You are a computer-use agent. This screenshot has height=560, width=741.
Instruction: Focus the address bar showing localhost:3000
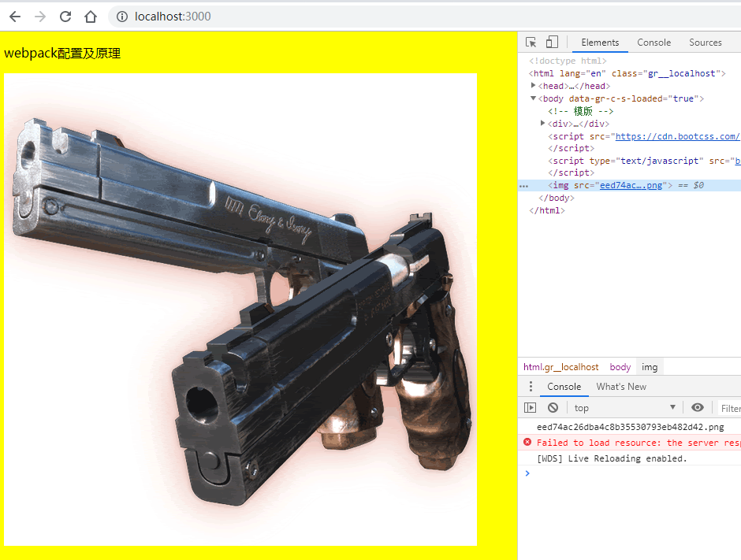(x=426, y=17)
